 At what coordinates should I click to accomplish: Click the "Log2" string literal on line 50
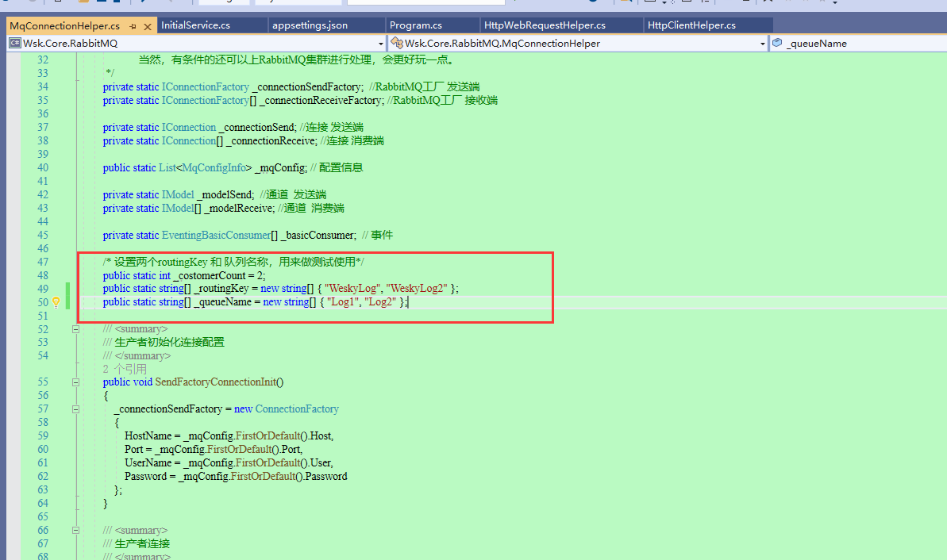coord(380,301)
